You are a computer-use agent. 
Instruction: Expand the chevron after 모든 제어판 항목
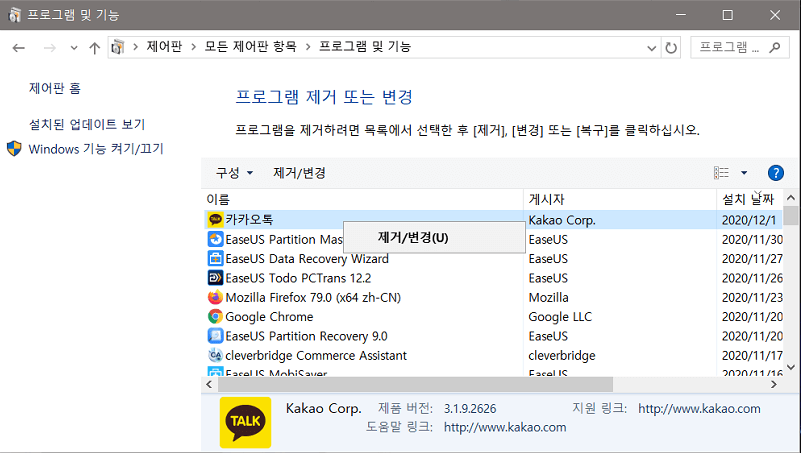coord(308,47)
